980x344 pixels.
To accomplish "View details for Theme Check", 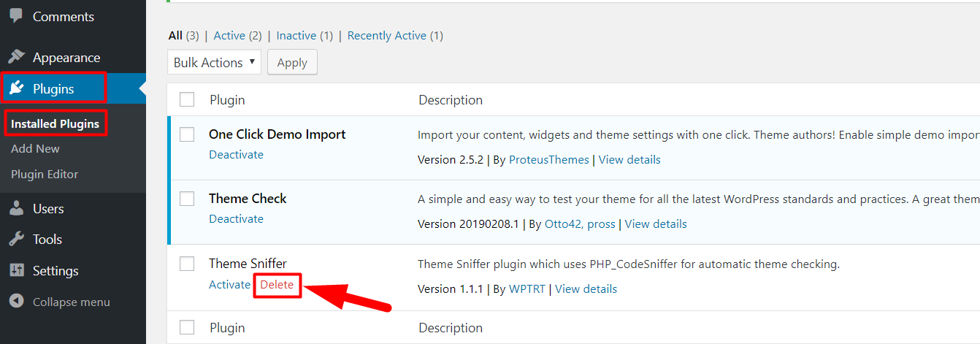I will tap(656, 223).
